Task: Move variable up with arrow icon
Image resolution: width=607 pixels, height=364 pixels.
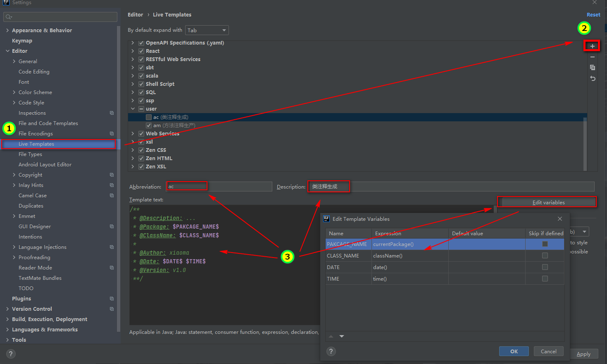Action: click(x=331, y=336)
